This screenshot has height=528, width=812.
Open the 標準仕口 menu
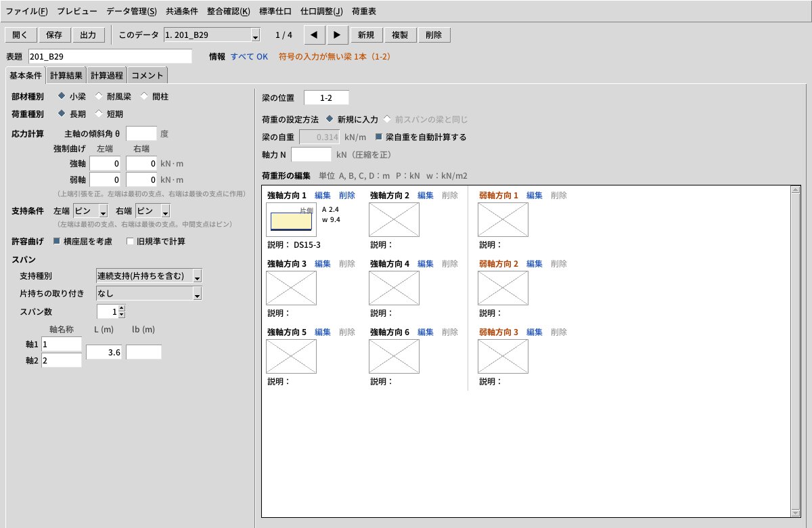tap(275, 12)
